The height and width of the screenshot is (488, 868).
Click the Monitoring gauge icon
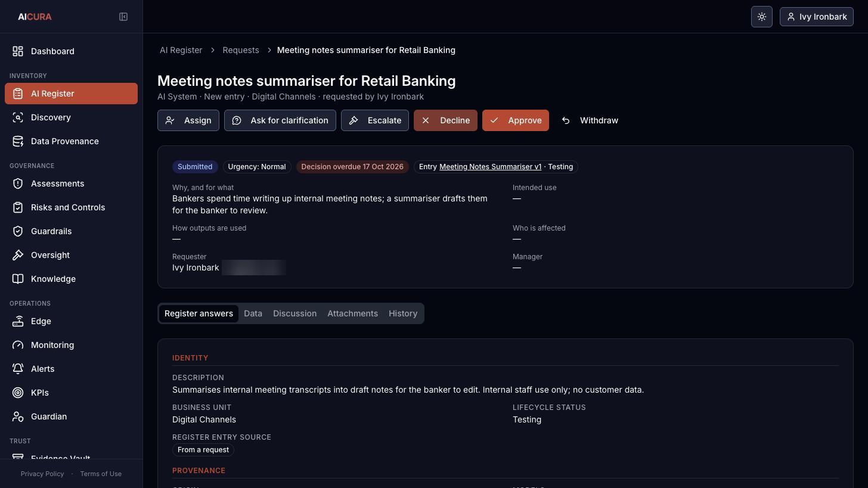coord(18,345)
